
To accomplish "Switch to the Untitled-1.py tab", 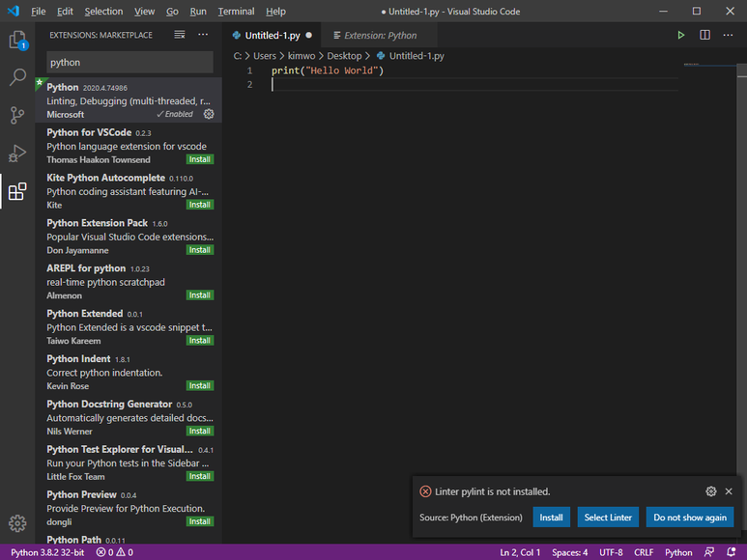I will click(272, 35).
